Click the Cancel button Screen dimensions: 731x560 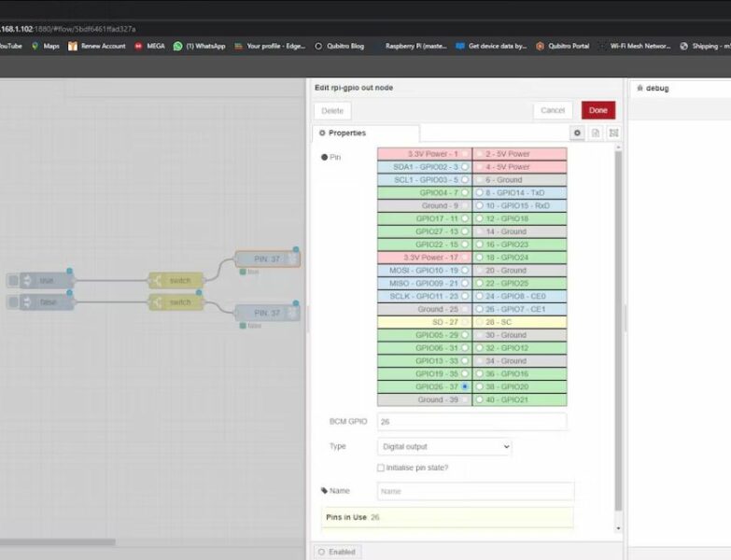click(553, 110)
